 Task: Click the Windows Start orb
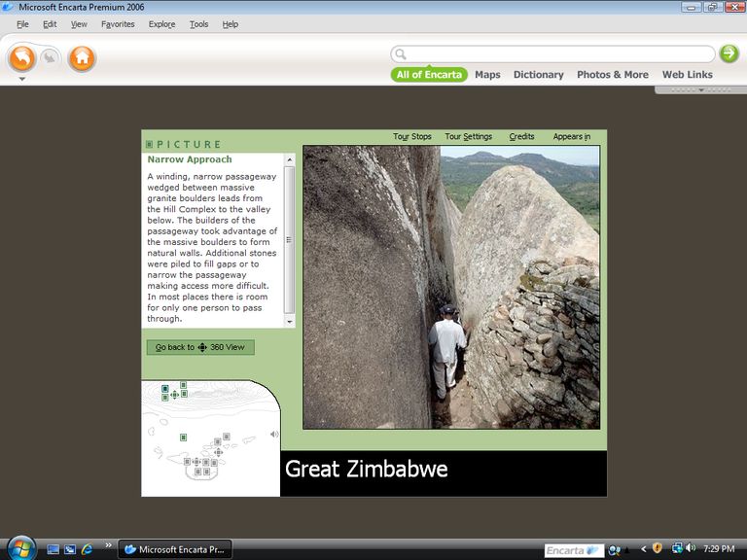19,548
